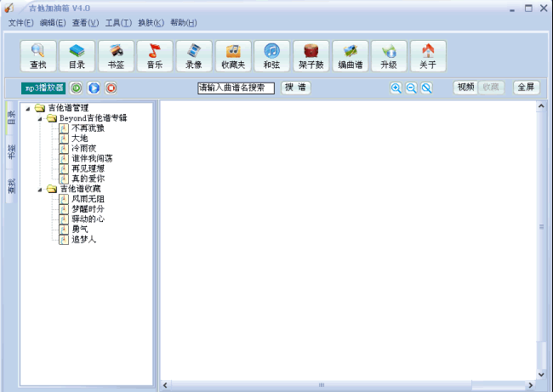The width and height of the screenshot is (553, 392).
Task: Click the 音乐 music toolbar icon
Action: pos(155,55)
